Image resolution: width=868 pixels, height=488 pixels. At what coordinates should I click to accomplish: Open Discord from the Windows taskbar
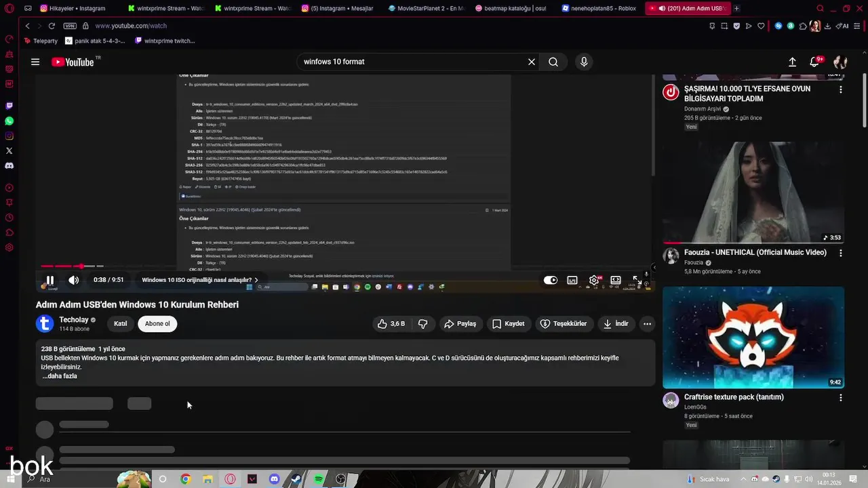(274, 479)
